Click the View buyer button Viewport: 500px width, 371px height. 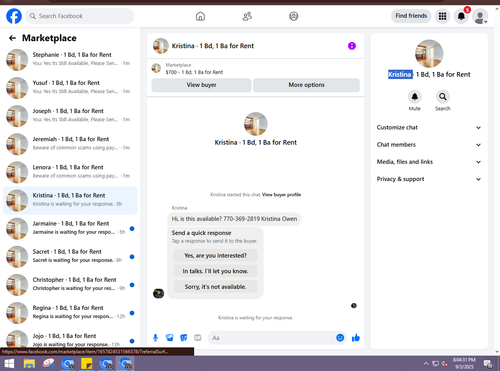201,85
